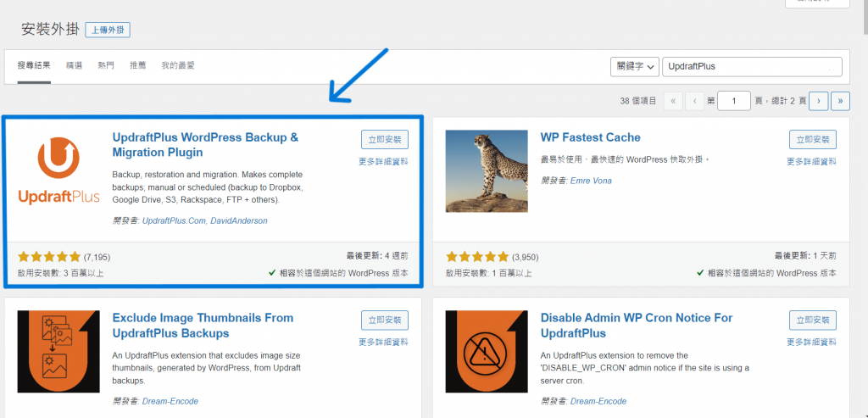Click 啟用安裝數: 3 百萬以上 text
The width and height of the screenshot is (868, 418).
pos(60,273)
